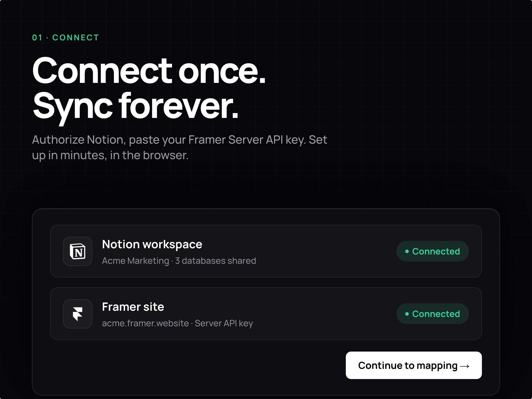Click the word Connected next to Framer
The width and height of the screenshot is (532, 399).
436,314
